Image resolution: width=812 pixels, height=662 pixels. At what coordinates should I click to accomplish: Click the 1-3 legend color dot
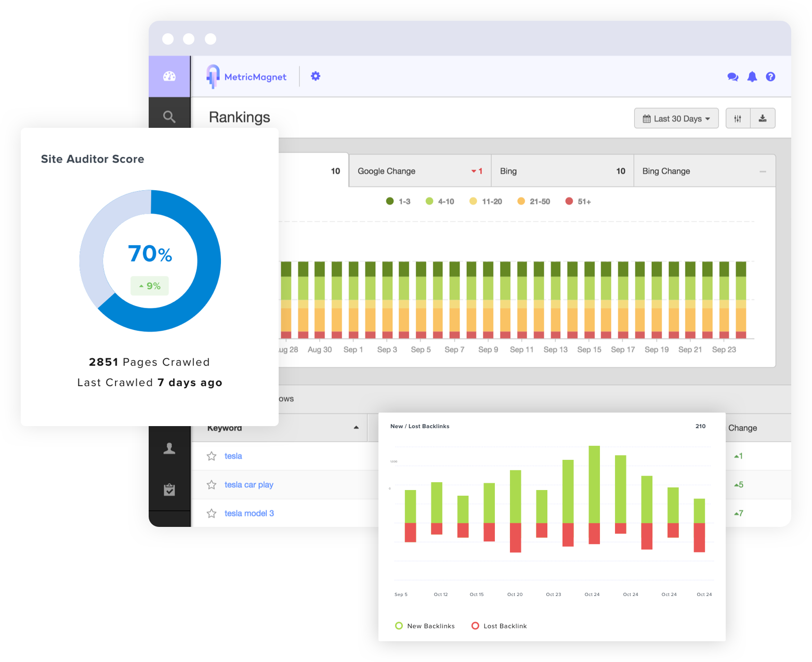point(390,201)
